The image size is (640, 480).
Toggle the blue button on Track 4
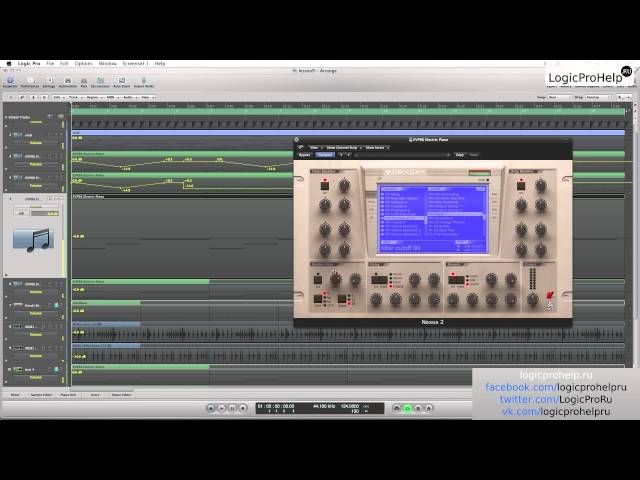click(56, 369)
